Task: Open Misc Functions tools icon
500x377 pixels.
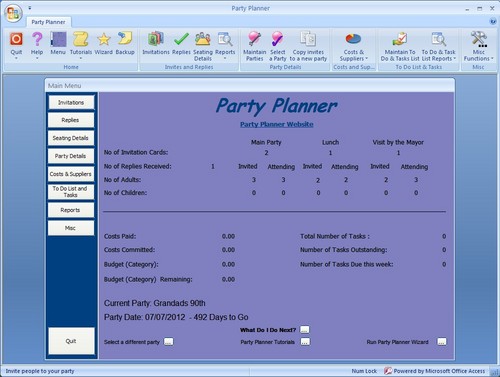Action: coord(479,39)
